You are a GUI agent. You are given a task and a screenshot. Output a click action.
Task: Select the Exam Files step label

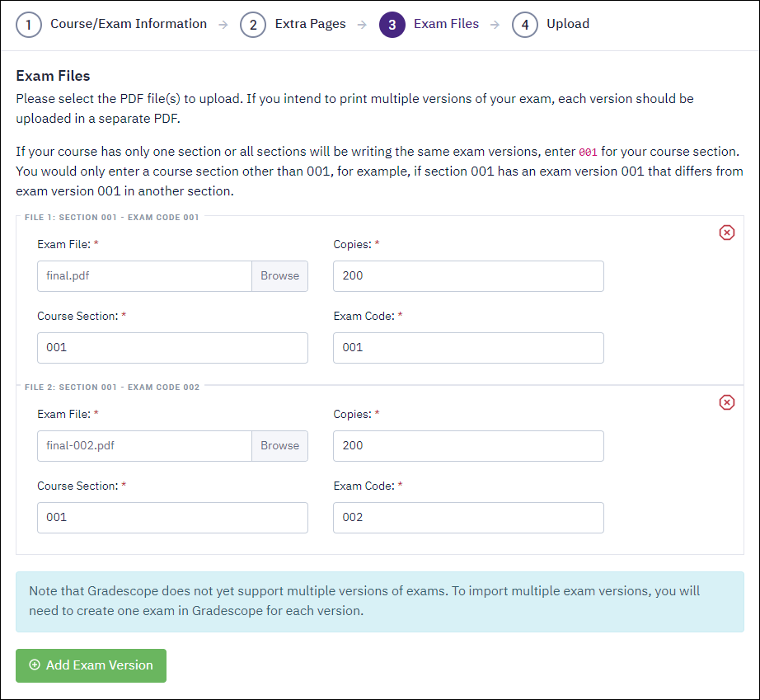click(x=446, y=24)
